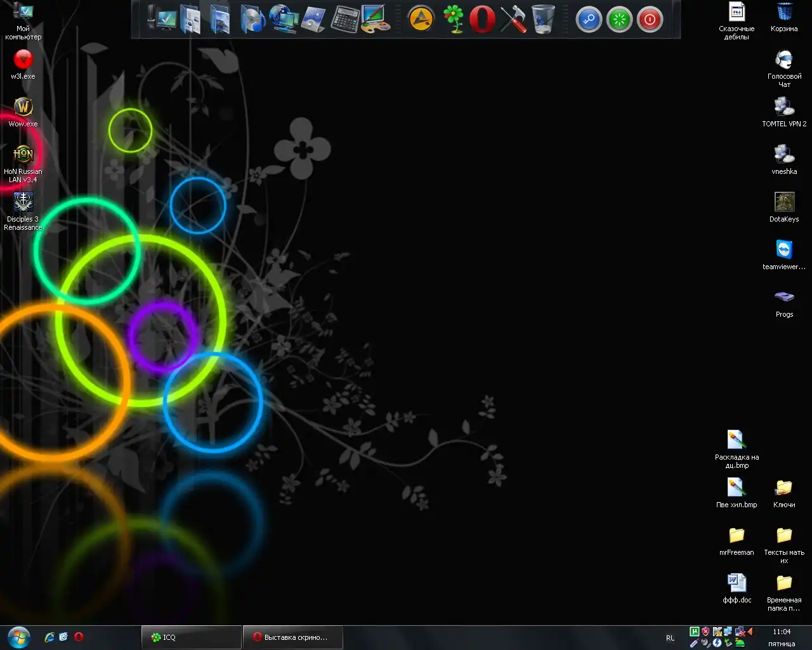Launch ICQ from the green flower dock icon
Screen dimensions: 812x650
click(453, 20)
